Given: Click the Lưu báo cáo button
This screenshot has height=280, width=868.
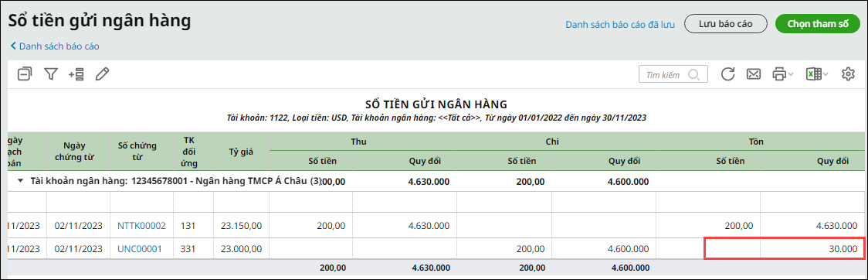Looking at the screenshot, I should [726, 24].
